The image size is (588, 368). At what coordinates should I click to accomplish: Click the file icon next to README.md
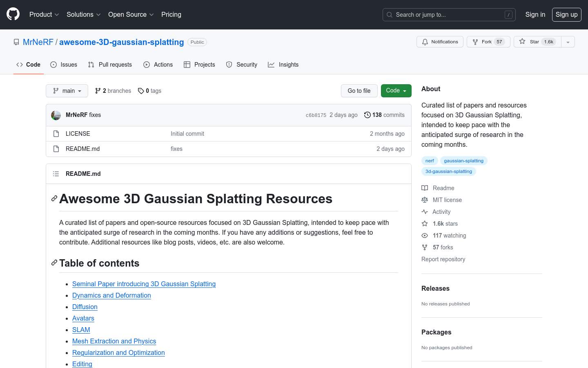coord(56,149)
